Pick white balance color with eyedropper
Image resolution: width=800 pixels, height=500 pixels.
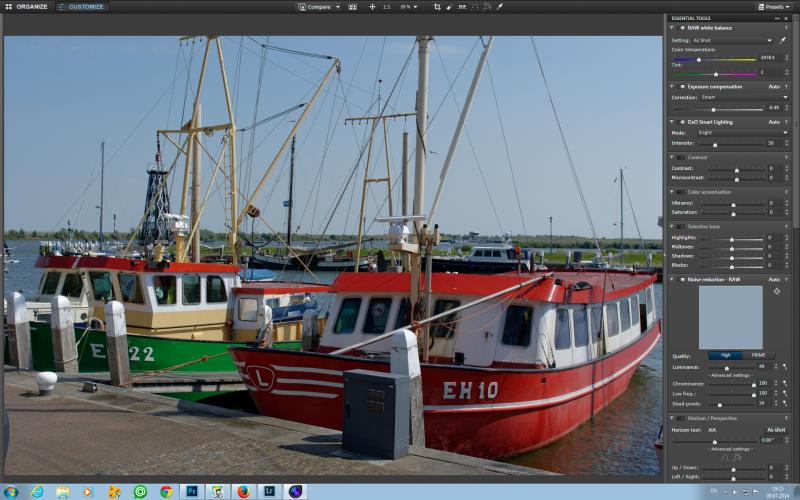[x=783, y=40]
